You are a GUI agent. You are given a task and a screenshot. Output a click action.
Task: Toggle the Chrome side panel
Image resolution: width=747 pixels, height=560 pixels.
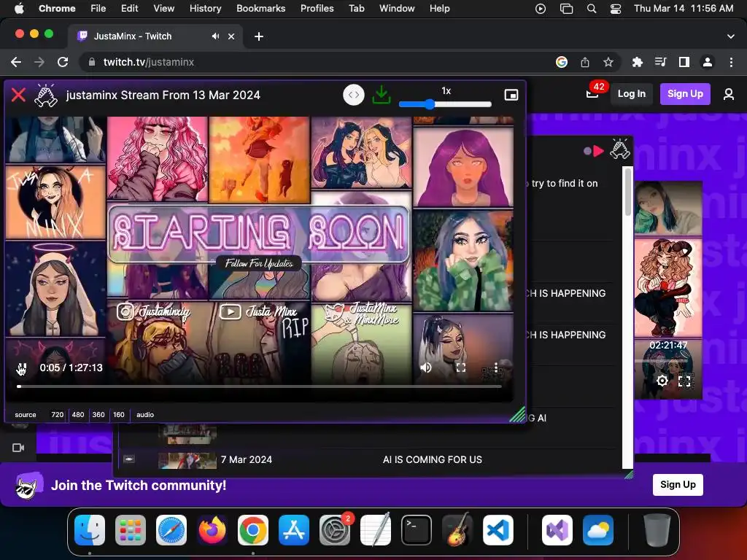(684, 62)
